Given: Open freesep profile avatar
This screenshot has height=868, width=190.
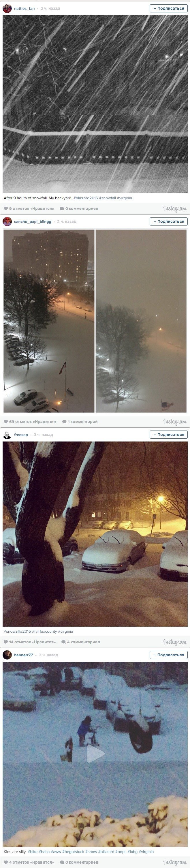Looking at the screenshot, I should [7, 435].
